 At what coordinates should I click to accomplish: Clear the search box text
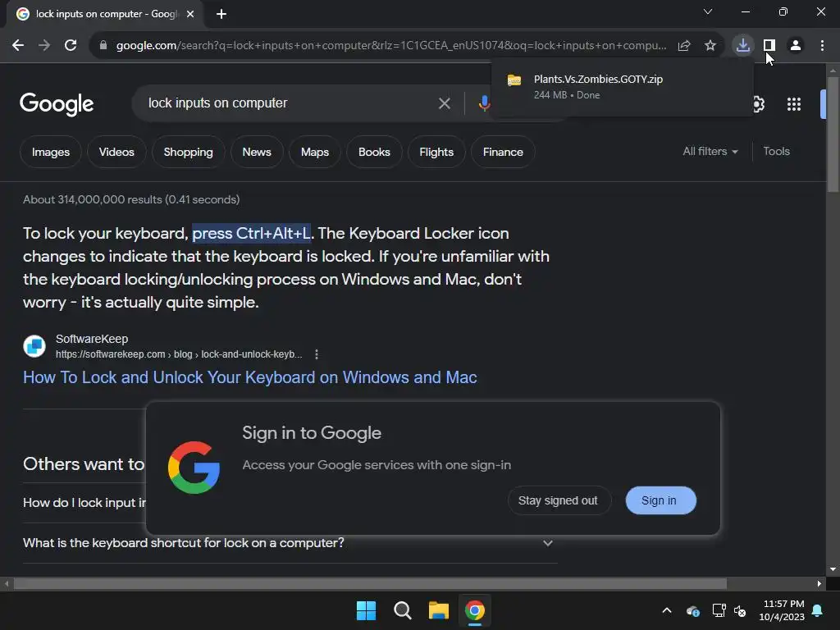[444, 103]
